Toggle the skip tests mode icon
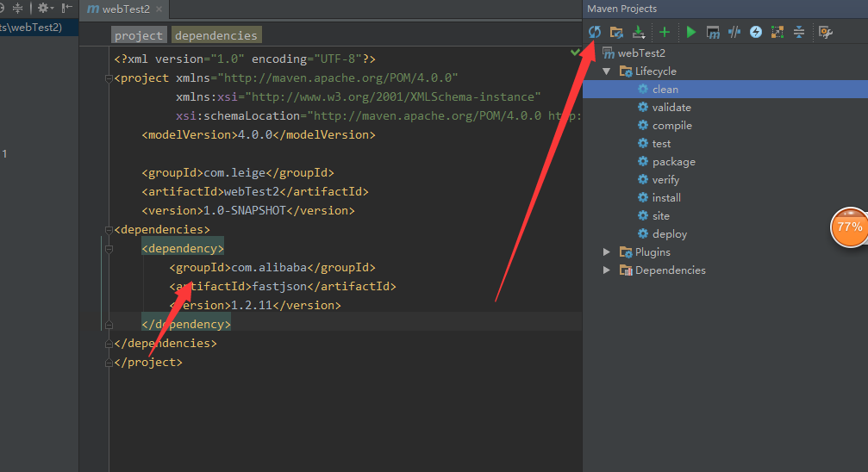Viewport: 868px width, 472px height. pos(734,32)
